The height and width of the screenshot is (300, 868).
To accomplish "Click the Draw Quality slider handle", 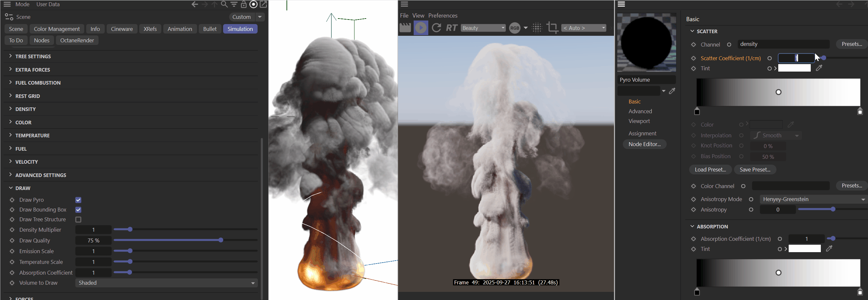I will tap(221, 240).
